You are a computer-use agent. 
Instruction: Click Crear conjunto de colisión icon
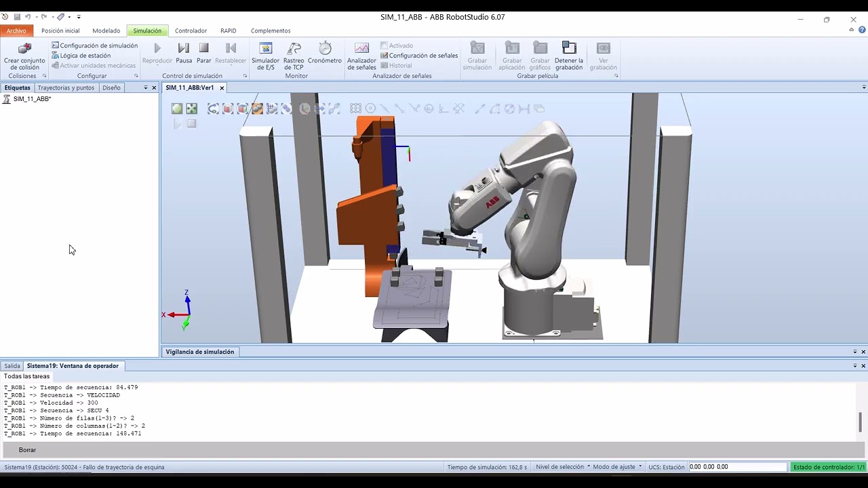[x=24, y=48]
